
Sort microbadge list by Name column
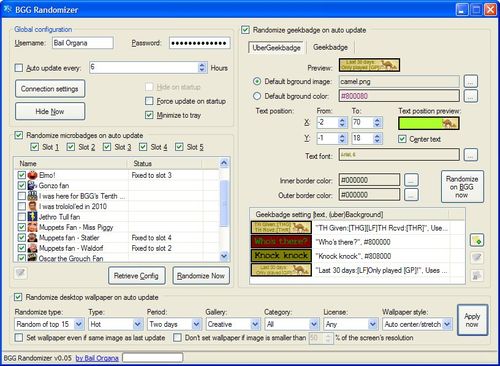point(70,164)
